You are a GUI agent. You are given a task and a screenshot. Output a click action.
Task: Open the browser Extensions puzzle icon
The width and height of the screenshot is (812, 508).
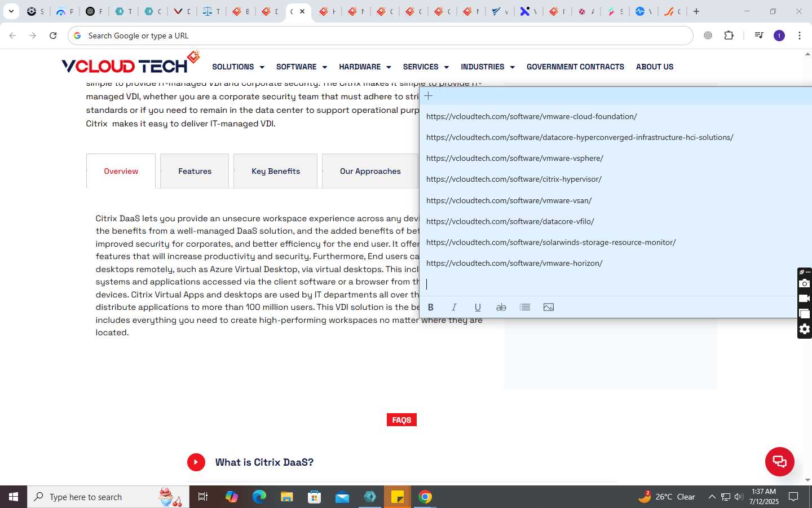click(x=729, y=36)
